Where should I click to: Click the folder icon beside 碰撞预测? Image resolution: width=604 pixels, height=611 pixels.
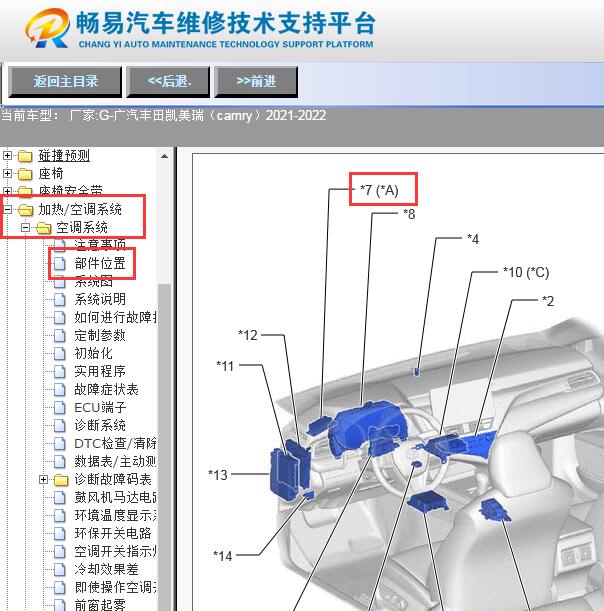point(25,156)
